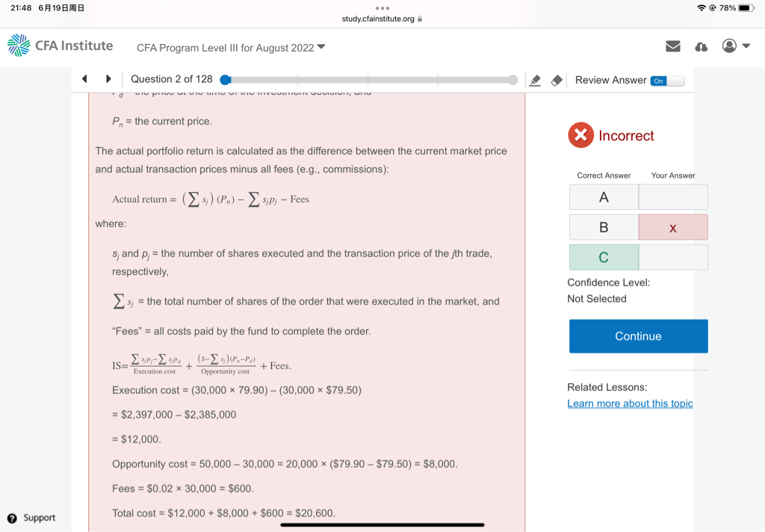Screen dimensions: 765x532
Task: Open the mail messages icon
Action: tap(672, 46)
